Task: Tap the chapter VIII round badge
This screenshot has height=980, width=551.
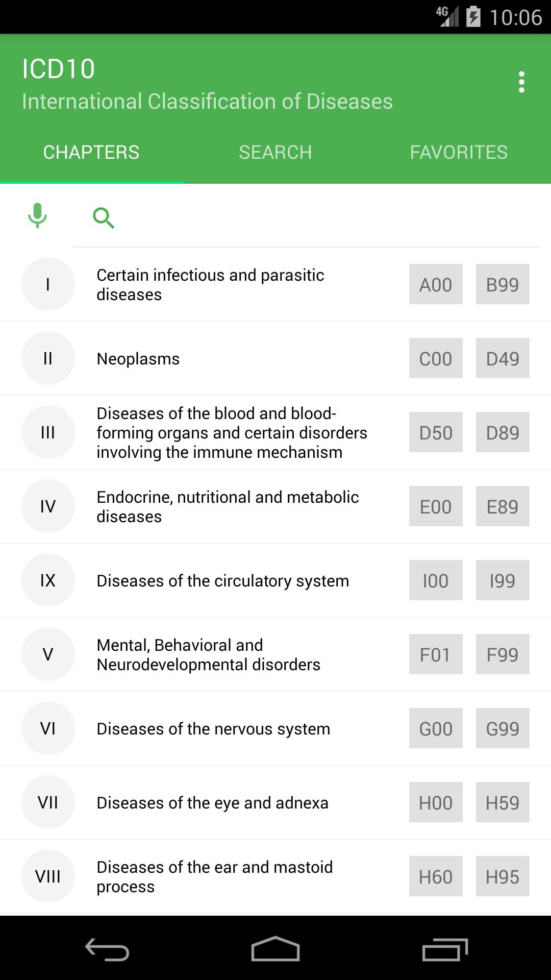Action: pyautogui.click(x=48, y=876)
